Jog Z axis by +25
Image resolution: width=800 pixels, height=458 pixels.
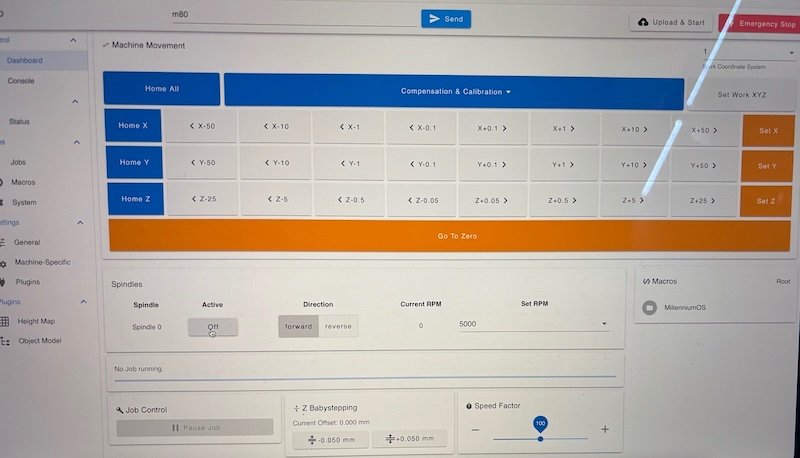pos(702,201)
